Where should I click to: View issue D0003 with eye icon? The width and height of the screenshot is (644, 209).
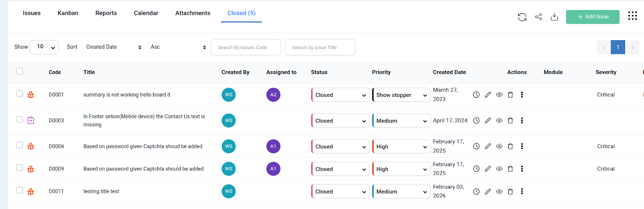pyautogui.click(x=499, y=121)
